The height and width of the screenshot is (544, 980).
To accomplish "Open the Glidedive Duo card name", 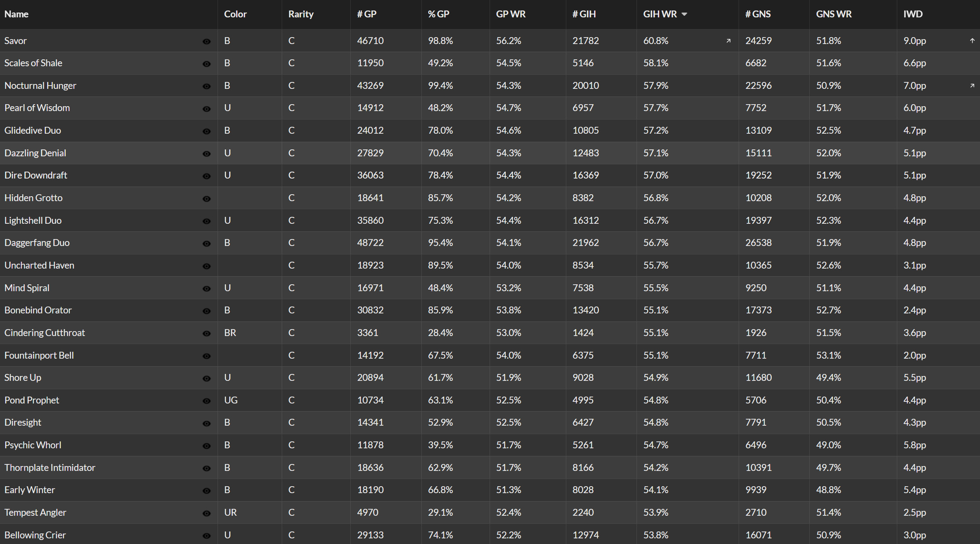I will click(33, 130).
